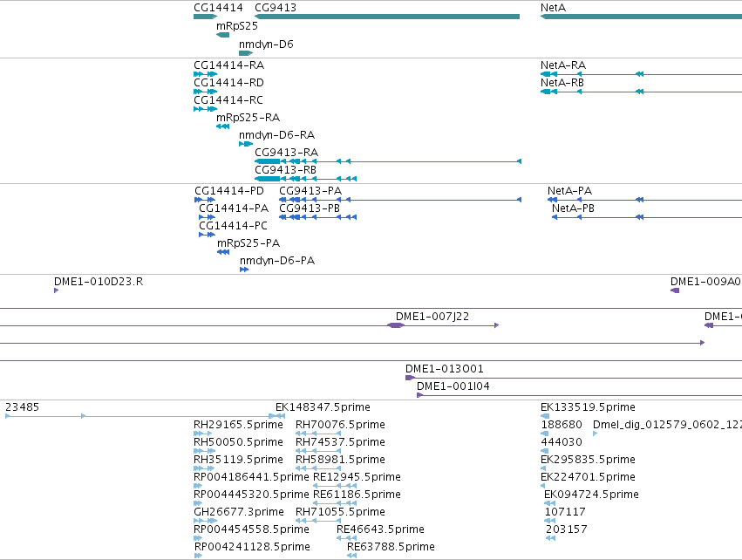742x560 pixels.
Task: Click the RH74537.5prime EST label
Action: (340, 442)
